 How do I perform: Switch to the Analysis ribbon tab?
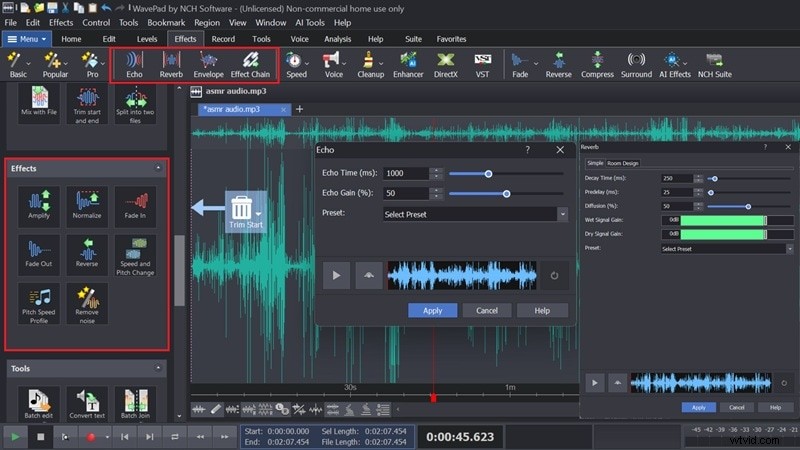337,39
